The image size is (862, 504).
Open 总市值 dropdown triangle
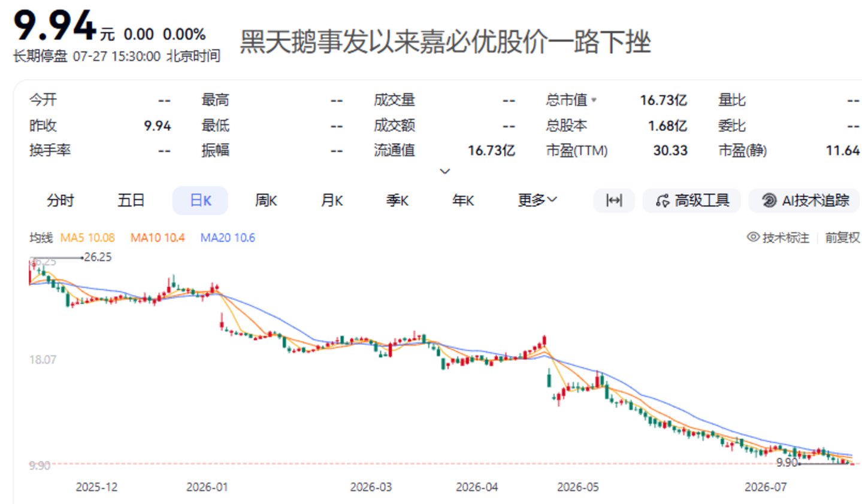coord(594,100)
